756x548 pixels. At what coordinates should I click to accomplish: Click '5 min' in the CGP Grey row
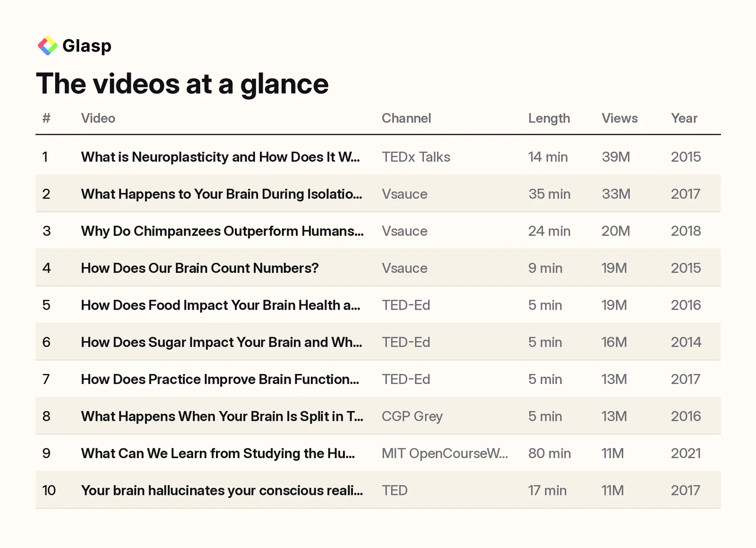tap(545, 416)
